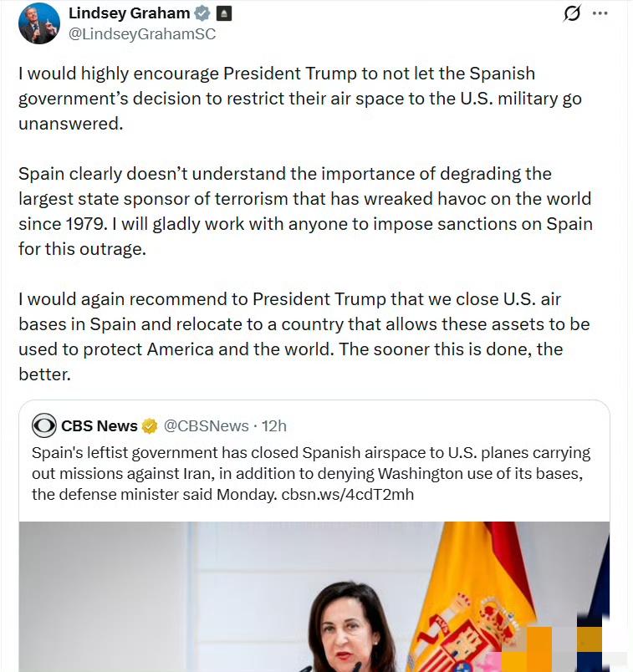This screenshot has height=672, width=633.
Task: Click the @CBSNews handle in quoted post
Action: point(206,426)
